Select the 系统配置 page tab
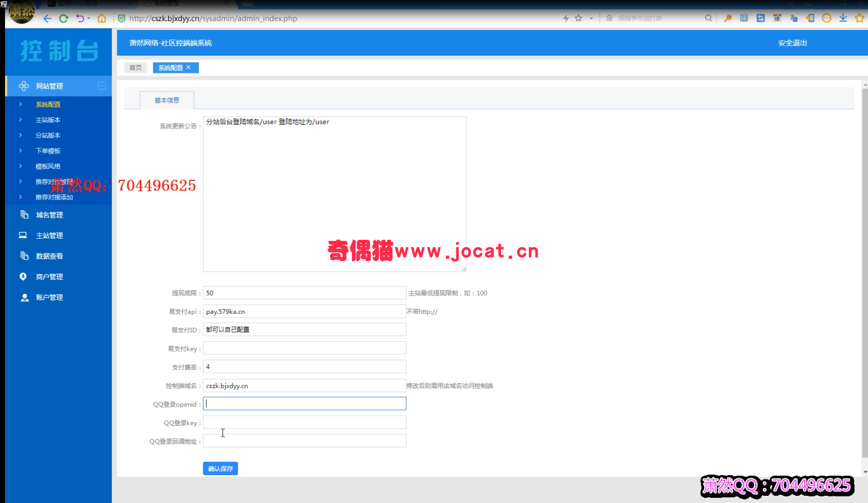Screen dimensions: 868x503 (x=170, y=68)
